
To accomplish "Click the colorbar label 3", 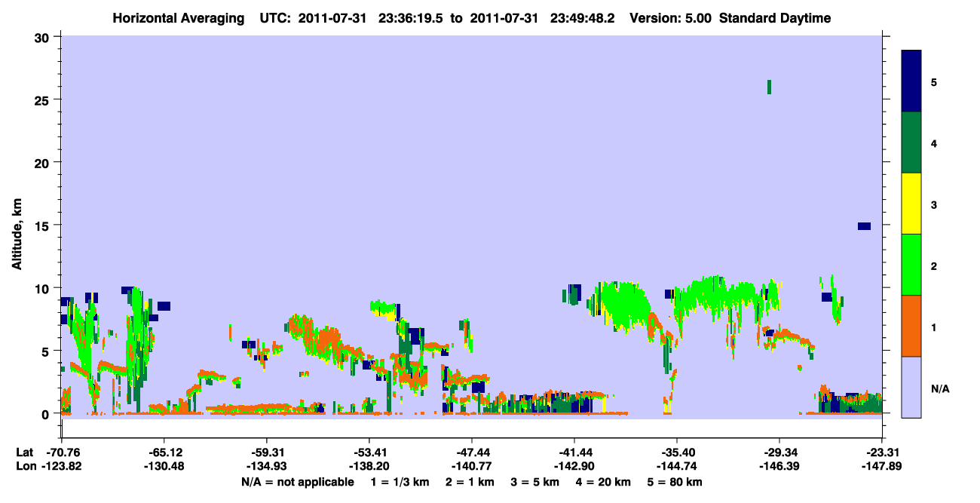I will (933, 204).
